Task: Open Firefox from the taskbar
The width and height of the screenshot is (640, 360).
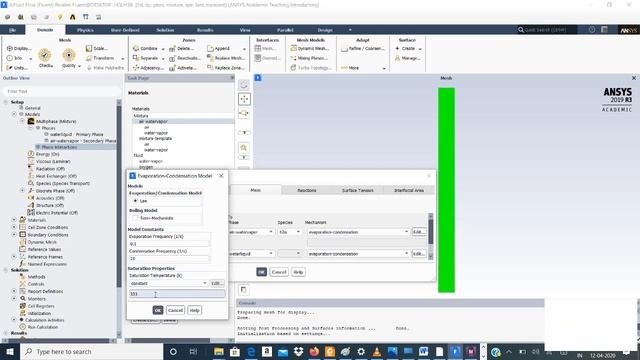Action: click(314, 351)
